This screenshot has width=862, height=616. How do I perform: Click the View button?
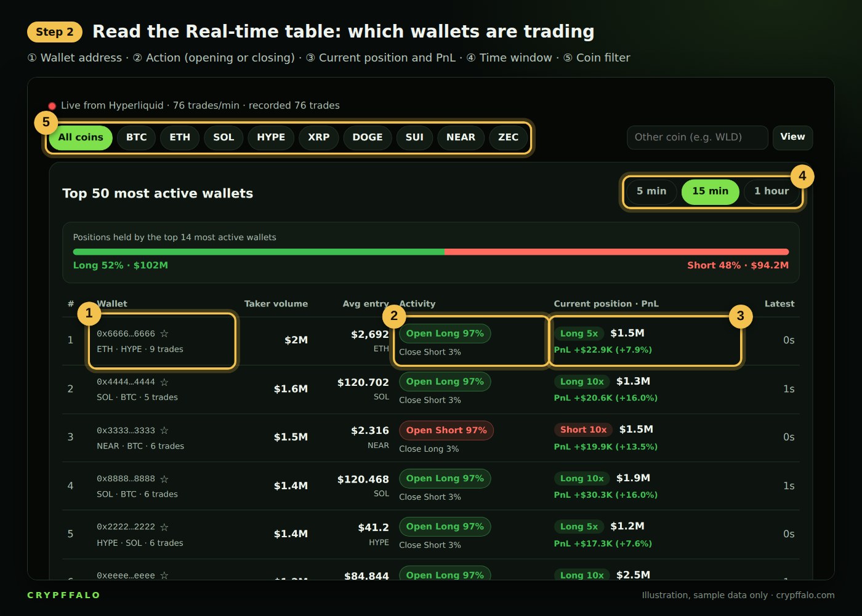792,137
